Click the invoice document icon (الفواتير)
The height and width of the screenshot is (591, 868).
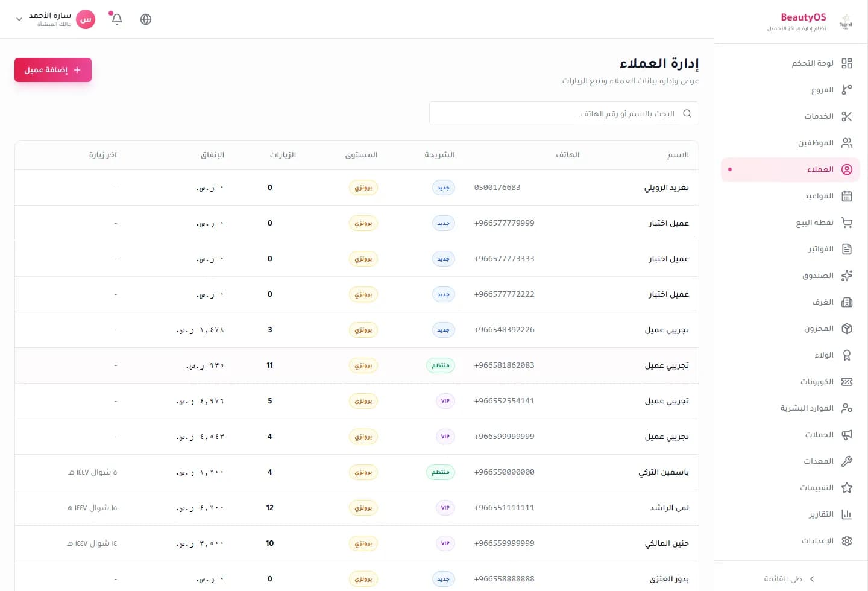point(847,249)
